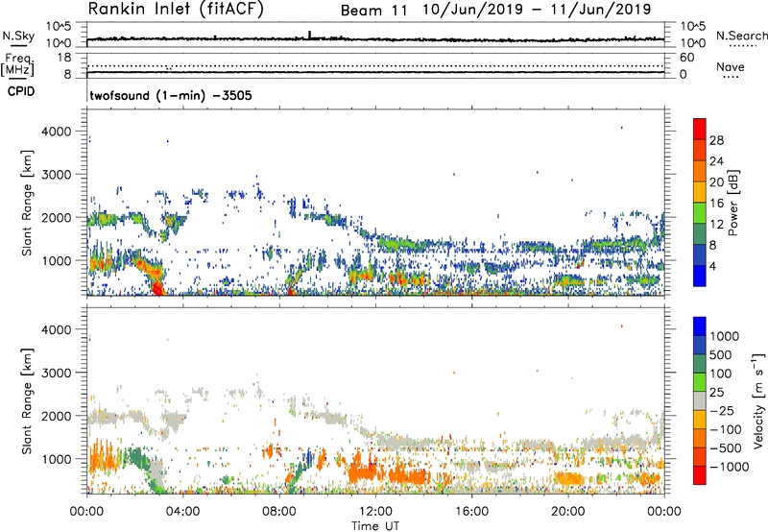The image size is (768, 532).
Task: Click the 'N.Sky' legend label
Action: click(x=18, y=36)
